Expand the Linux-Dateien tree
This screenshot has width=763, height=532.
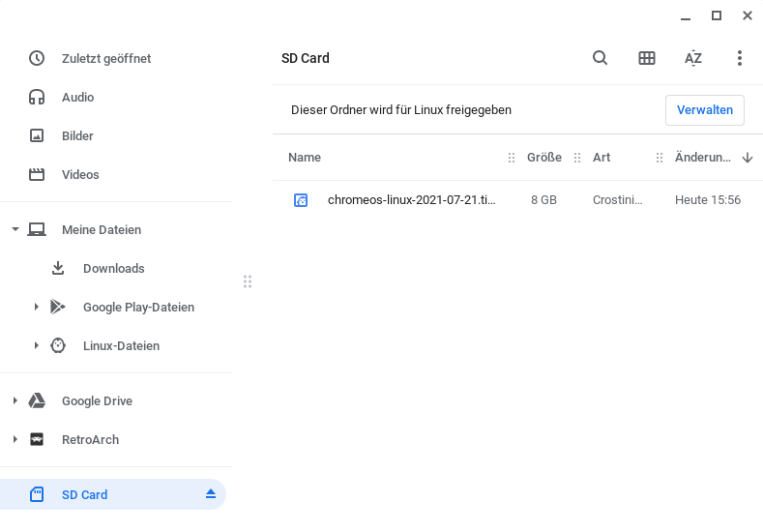tap(36, 345)
